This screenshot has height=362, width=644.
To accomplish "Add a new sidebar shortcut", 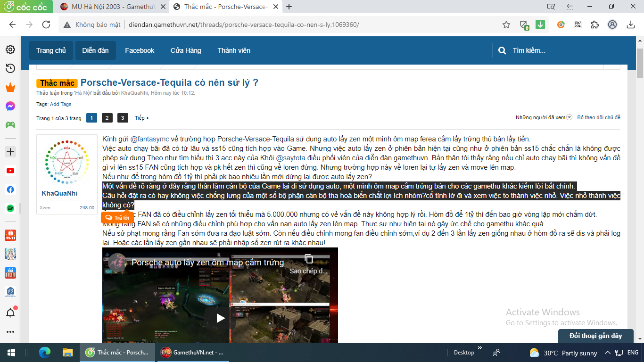I will click(x=10, y=152).
